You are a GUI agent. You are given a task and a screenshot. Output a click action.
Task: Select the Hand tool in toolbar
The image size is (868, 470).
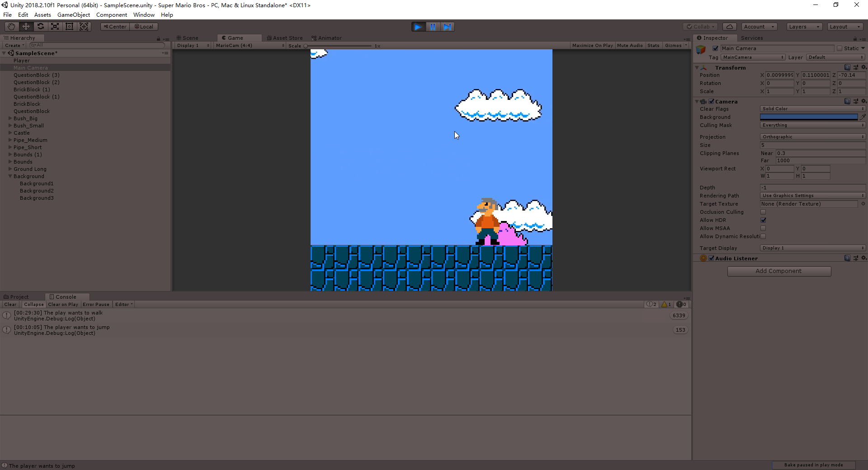[x=11, y=27]
